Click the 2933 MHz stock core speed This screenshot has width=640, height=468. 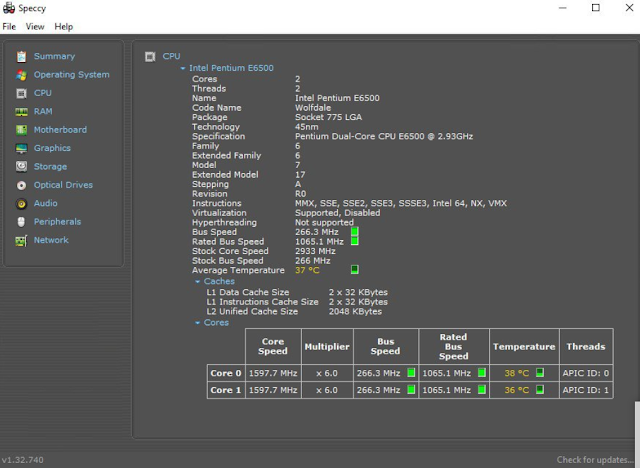(315, 251)
